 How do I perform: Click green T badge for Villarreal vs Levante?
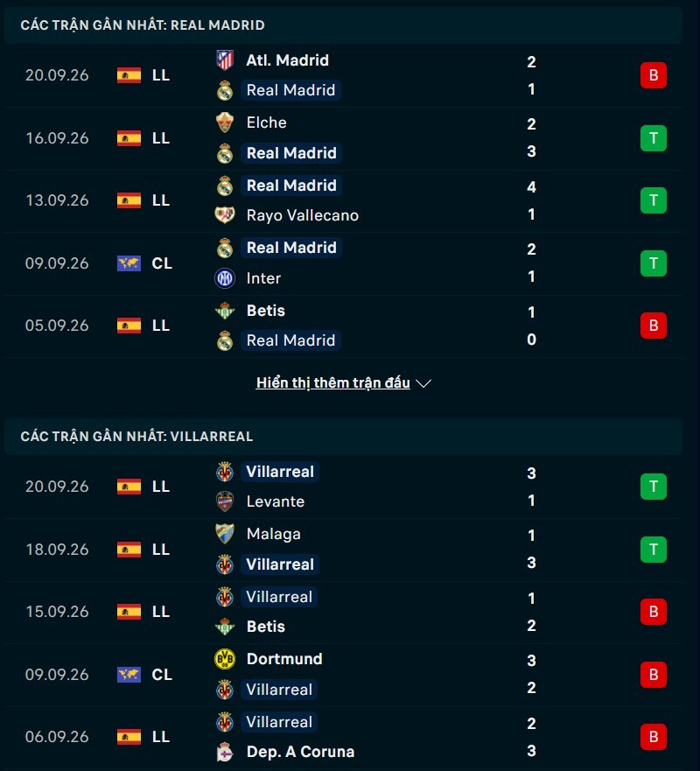654,487
